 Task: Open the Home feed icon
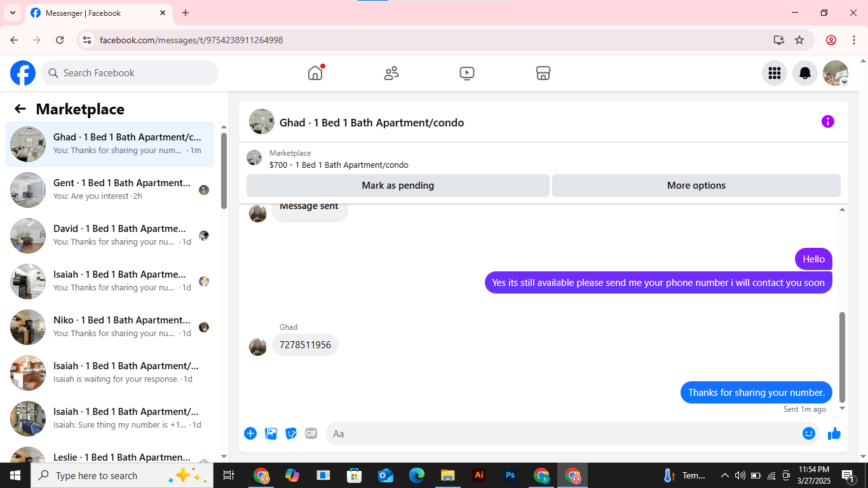click(x=315, y=73)
